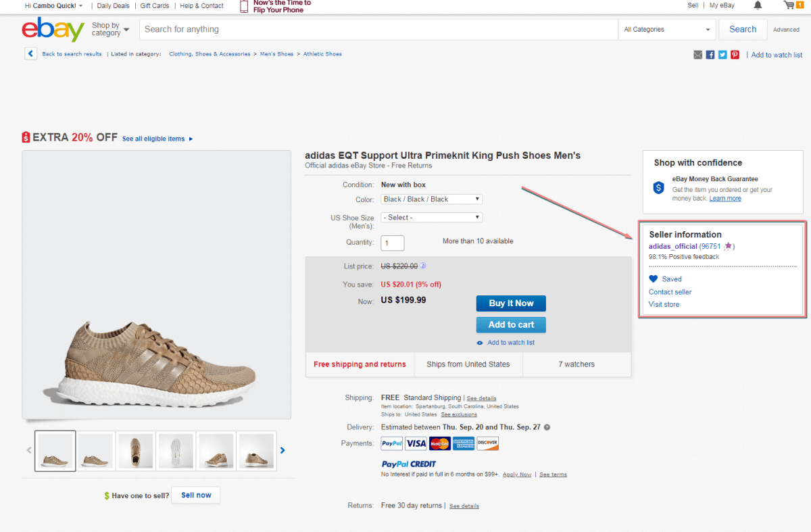
Task: Expand Shop by category menu
Action: (x=110, y=29)
